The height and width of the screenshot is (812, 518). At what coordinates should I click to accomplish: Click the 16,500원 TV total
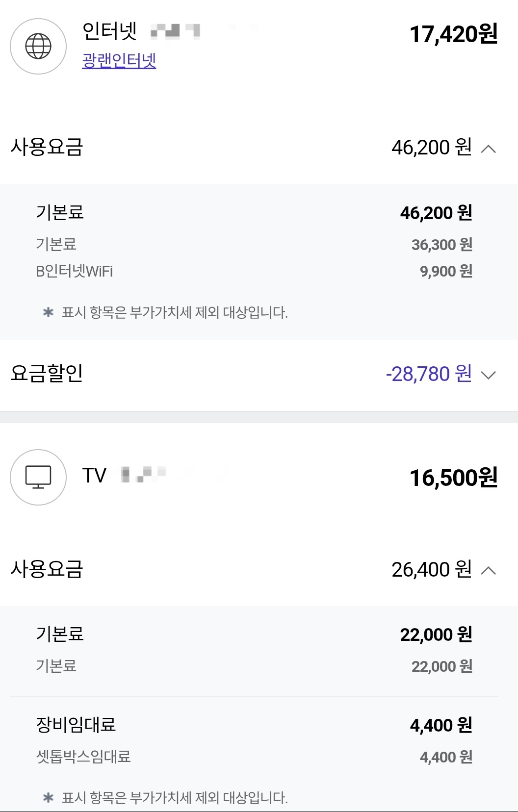pos(453,478)
